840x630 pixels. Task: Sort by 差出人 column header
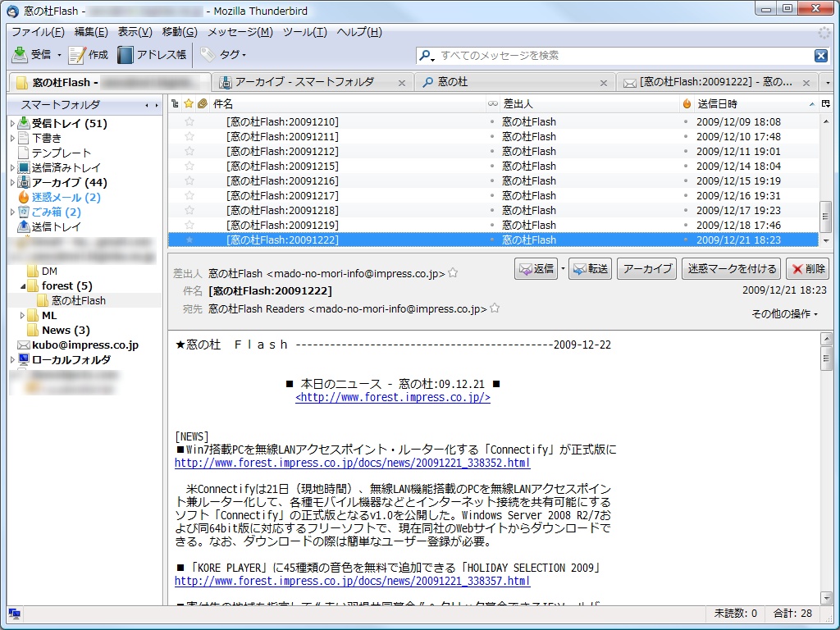[x=589, y=104]
